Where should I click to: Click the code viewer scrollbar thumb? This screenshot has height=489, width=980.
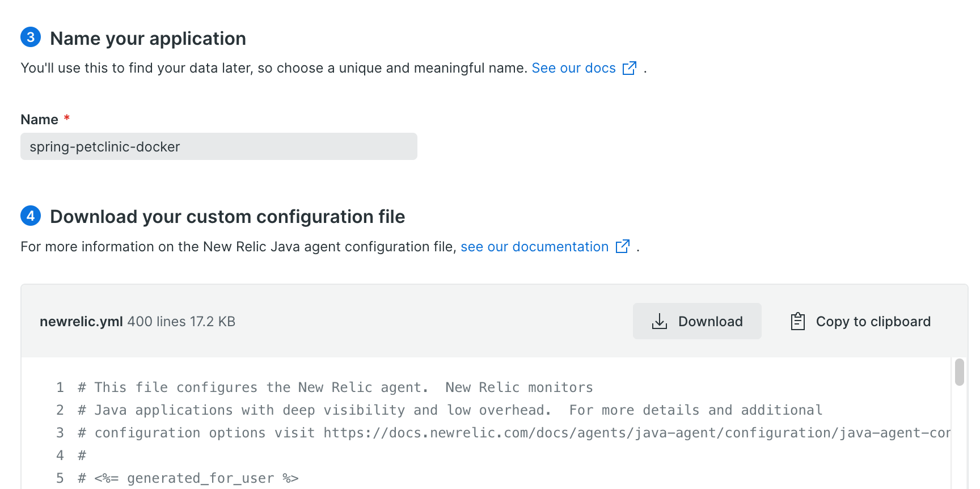tap(960, 372)
